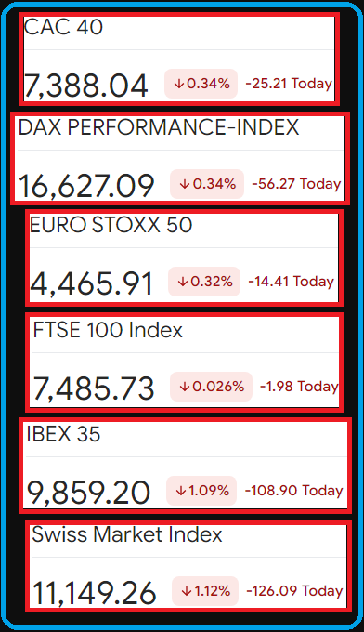Click the CAC 40 value 7,388.04
Screen dimensions: 364x632
(x=85, y=86)
